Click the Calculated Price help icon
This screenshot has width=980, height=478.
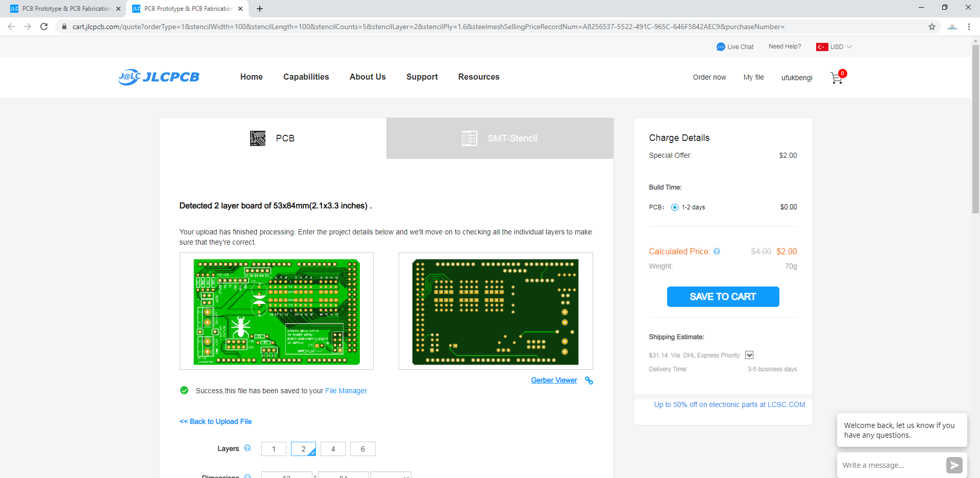717,251
